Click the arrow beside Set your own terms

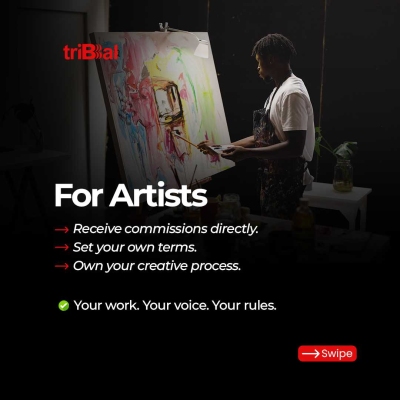coord(62,247)
